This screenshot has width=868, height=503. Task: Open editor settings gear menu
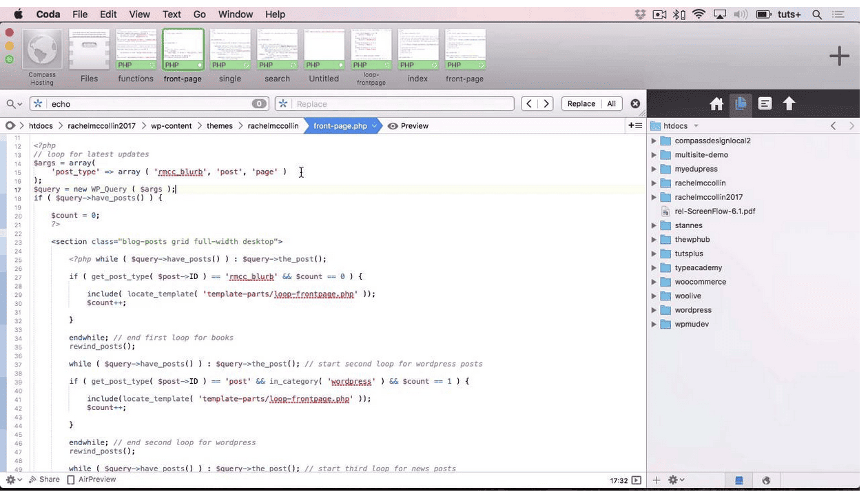(x=14, y=480)
